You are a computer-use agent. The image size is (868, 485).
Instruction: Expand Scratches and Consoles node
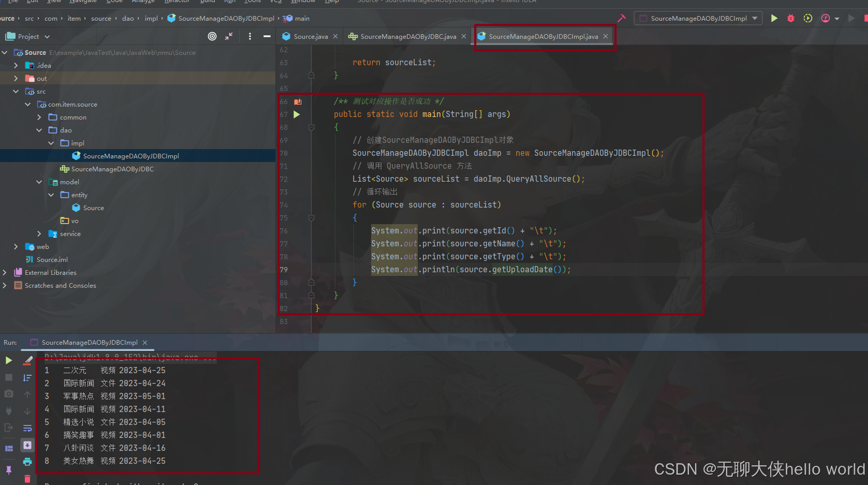pyautogui.click(x=4, y=285)
